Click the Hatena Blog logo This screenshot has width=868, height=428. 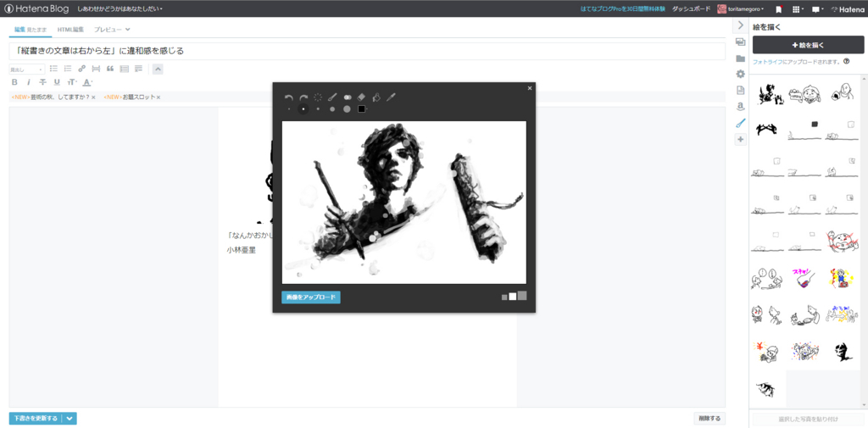tap(36, 8)
